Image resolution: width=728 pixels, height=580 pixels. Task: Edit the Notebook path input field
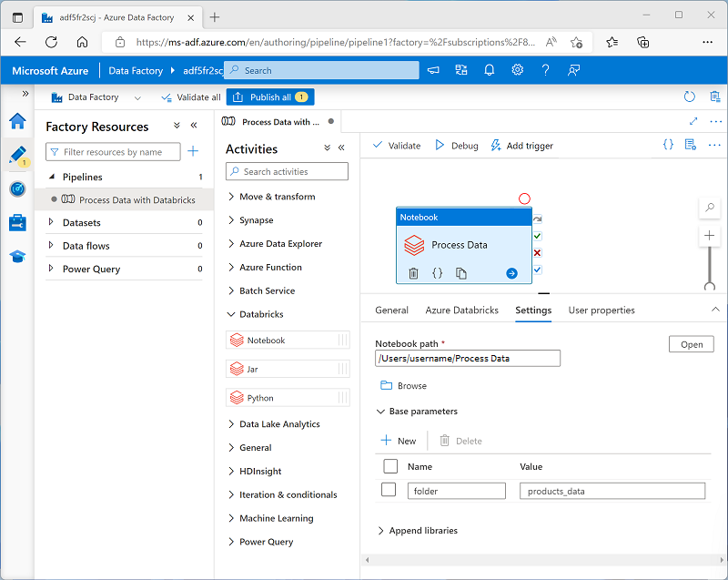[467, 358]
